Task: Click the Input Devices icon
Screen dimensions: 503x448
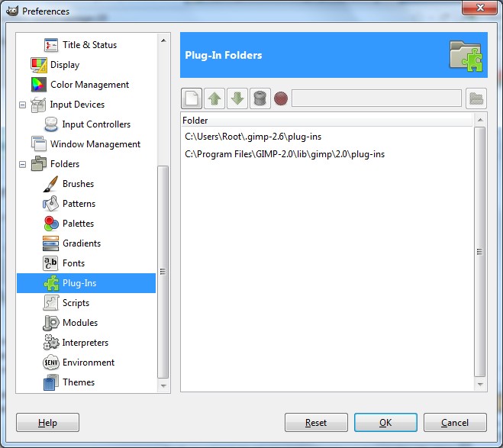Action: (38, 105)
